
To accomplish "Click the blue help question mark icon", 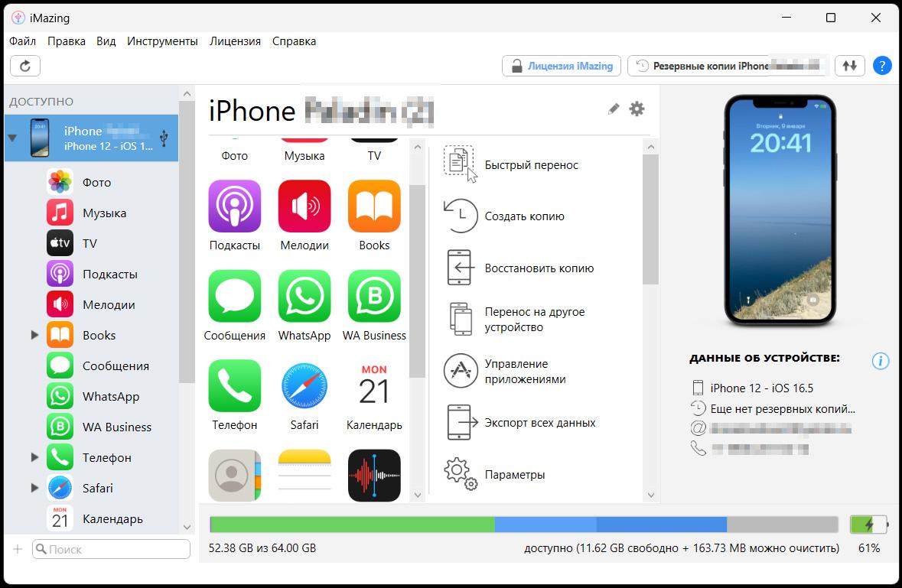I will [x=881, y=66].
